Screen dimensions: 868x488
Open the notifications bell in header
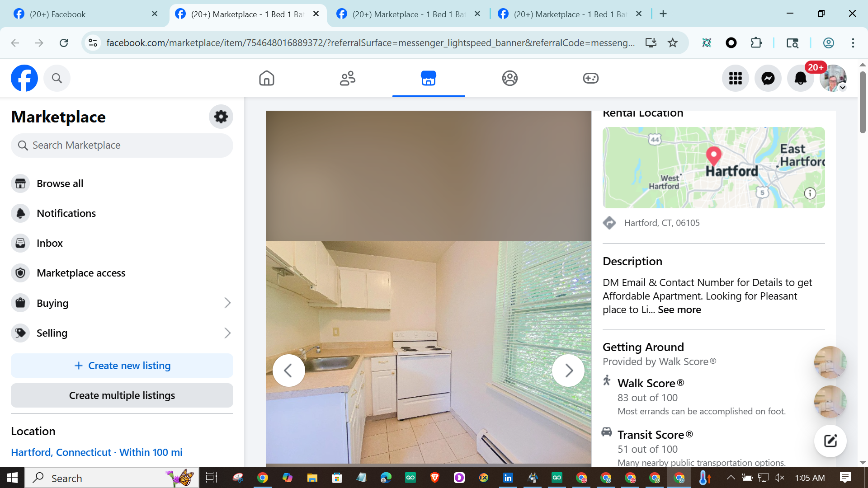(x=800, y=78)
